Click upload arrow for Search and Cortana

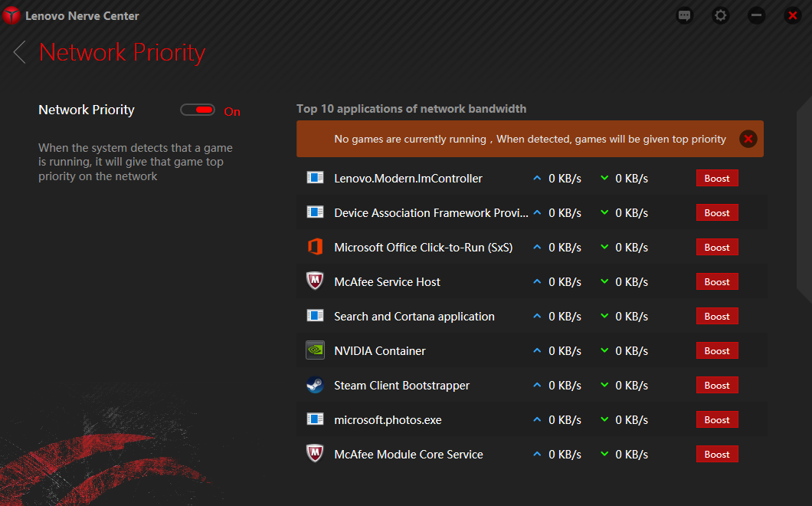tap(537, 316)
